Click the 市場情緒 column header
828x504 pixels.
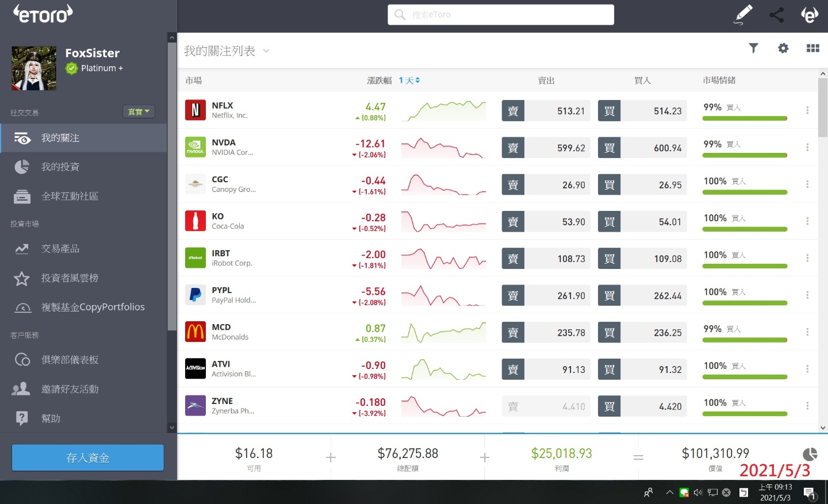click(719, 80)
